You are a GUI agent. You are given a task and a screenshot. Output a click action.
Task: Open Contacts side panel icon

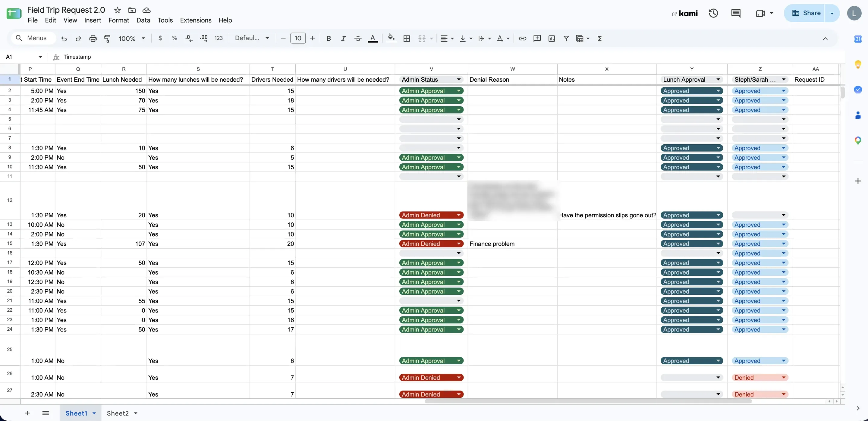858,115
